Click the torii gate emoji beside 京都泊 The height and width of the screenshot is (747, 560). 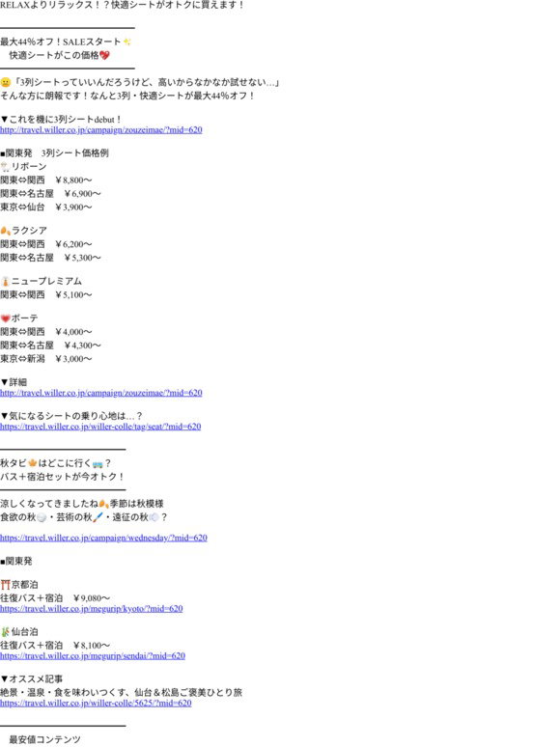pos(5,585)
